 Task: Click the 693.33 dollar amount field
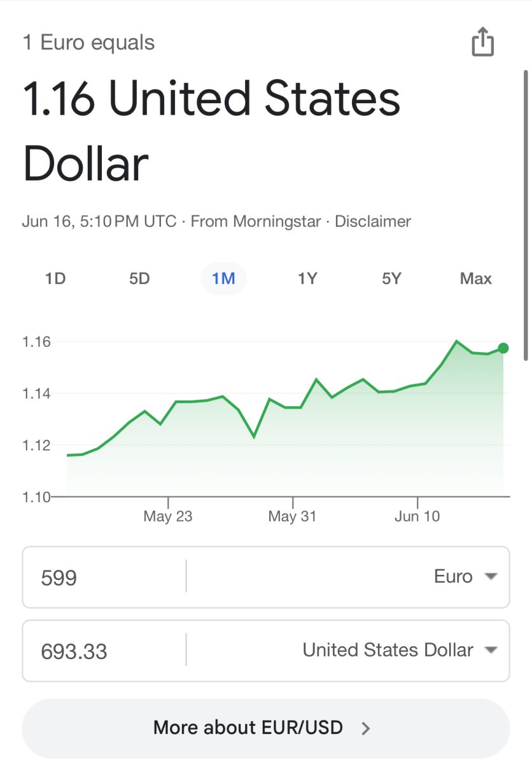[104, 651]
